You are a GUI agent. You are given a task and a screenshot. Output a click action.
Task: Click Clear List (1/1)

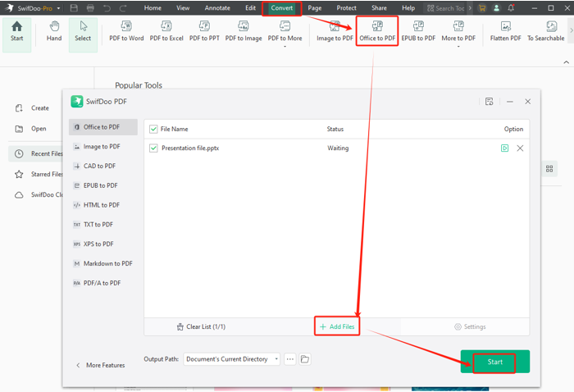(x=201, y=327)
